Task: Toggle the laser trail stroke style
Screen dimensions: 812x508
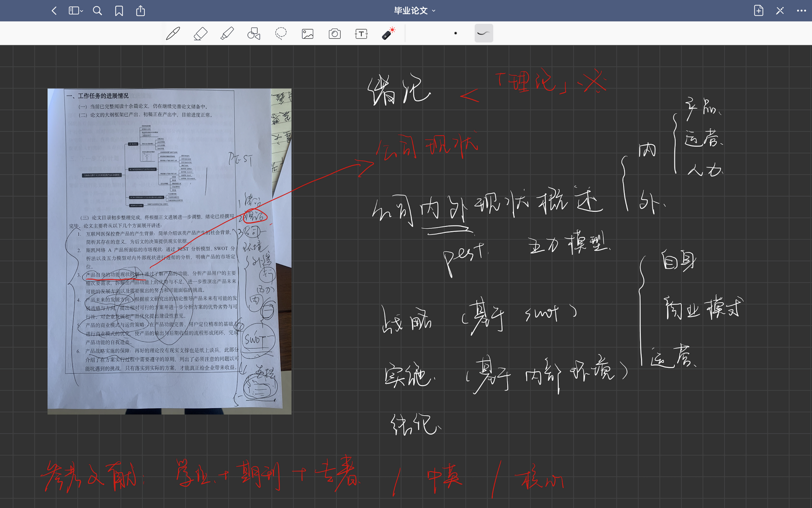Action: coord(484,33)
